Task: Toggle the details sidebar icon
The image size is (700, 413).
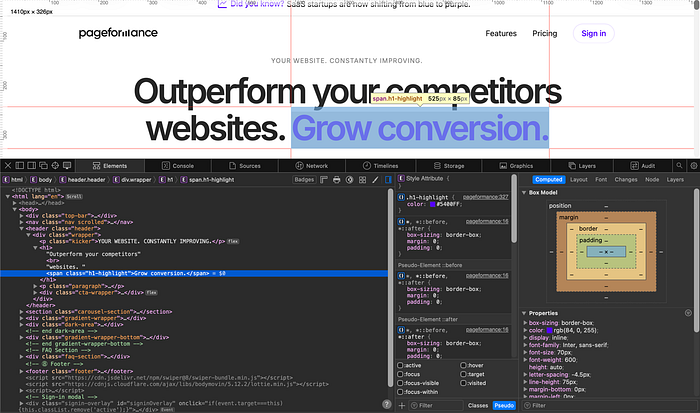Action: [388, 179]
